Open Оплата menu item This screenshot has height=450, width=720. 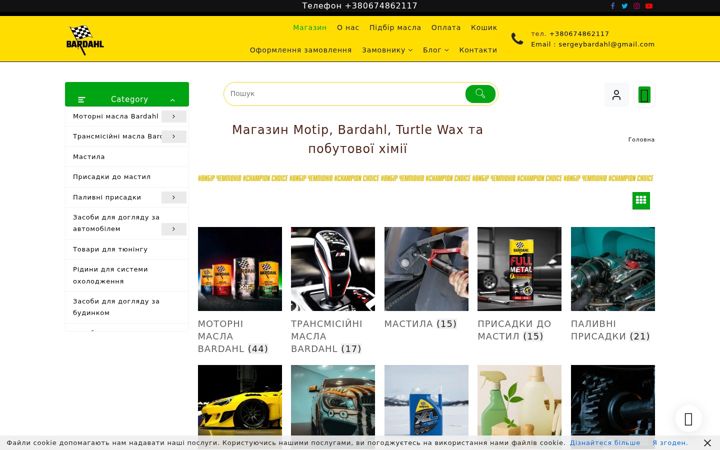tap(445, 28)
